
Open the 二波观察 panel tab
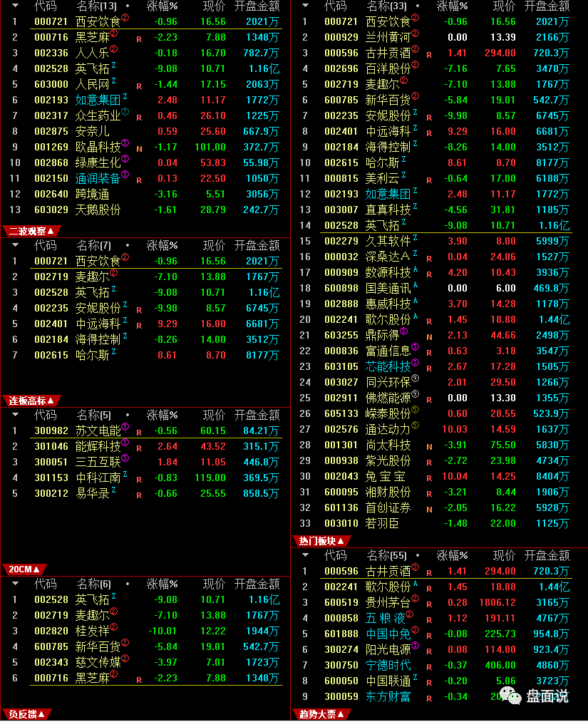pyautogui.click(x=31, y=231)
